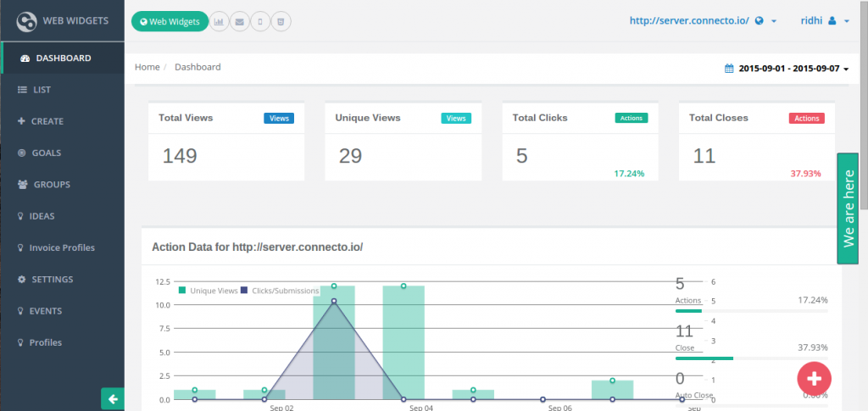Open the bar chart analytics icon
868x411 pixels.
coord(220,22)
